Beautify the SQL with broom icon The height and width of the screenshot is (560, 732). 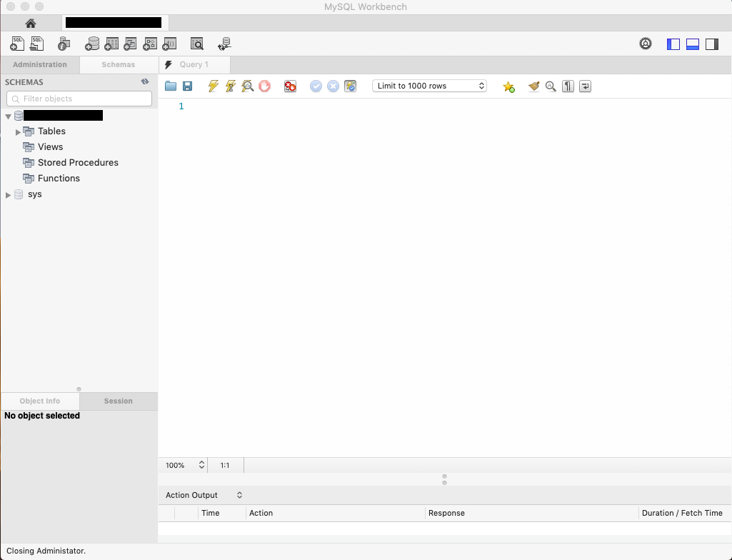click(x=534, y=86)
